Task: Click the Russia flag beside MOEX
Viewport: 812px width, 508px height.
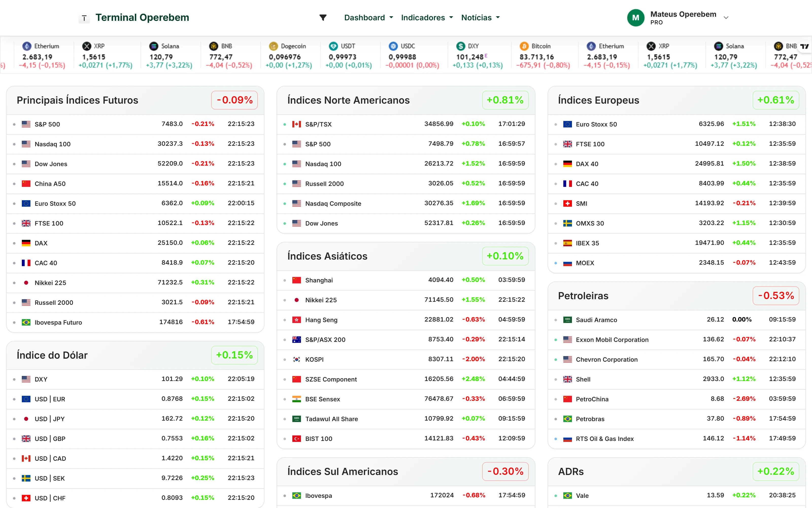Action: 567,263
